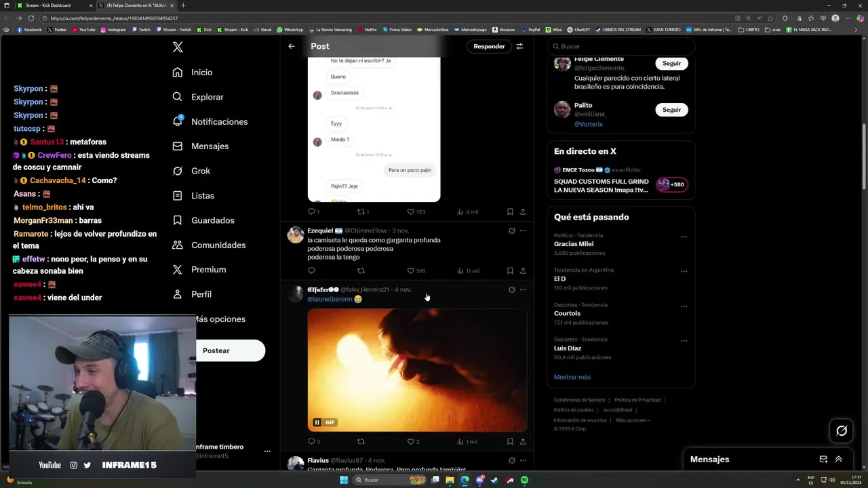Open Grok explain icon on Ezequiel's post
This screenshot has width=868, height=488.
coord(512,230)
